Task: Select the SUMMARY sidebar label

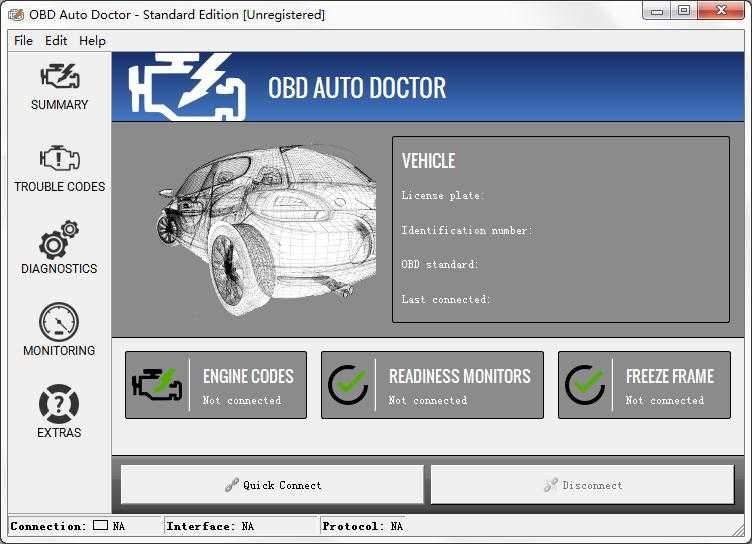Action: tap(59, 105)
